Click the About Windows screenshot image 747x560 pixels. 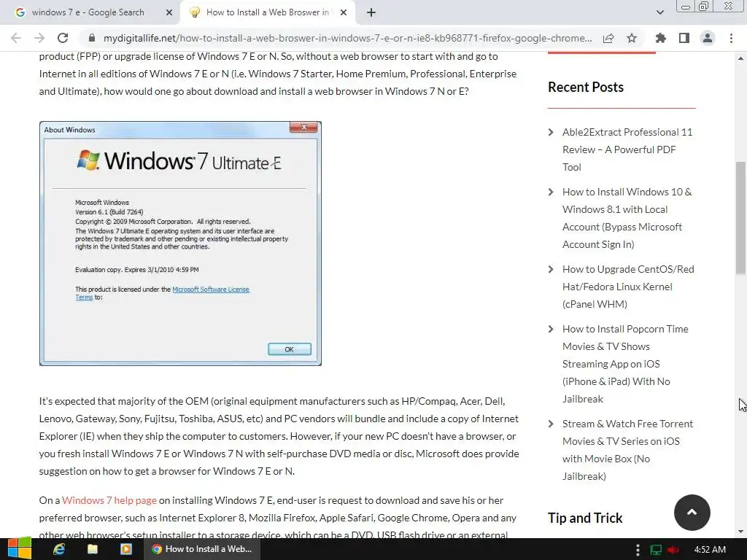pos(181,244)
